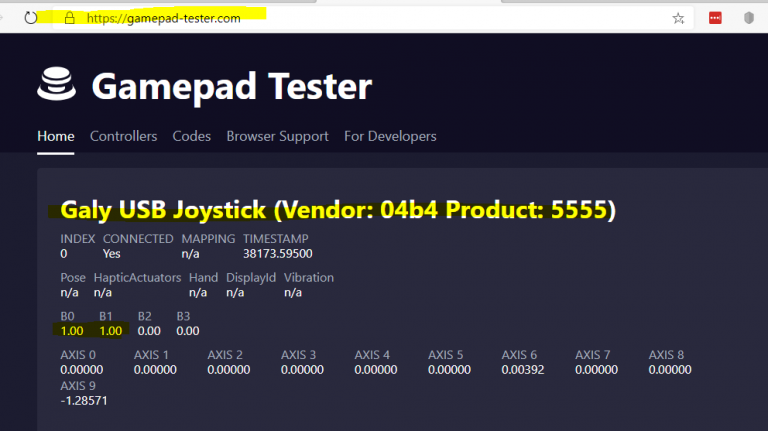Image resolution: width=768 pixels, height=431 pixels.
Task: Click the grey shield extension icon
Action: coord(748,18)
